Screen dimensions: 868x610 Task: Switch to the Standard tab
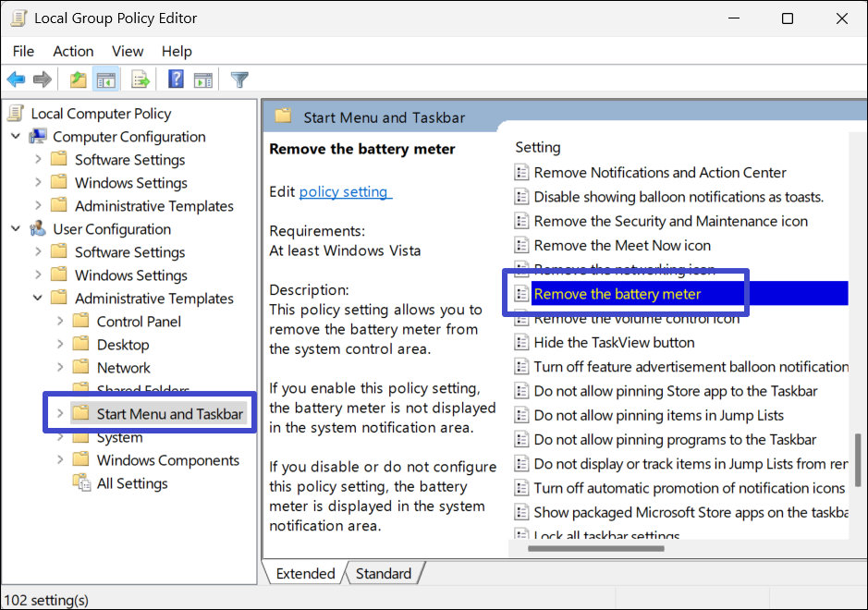click(383, 574)
